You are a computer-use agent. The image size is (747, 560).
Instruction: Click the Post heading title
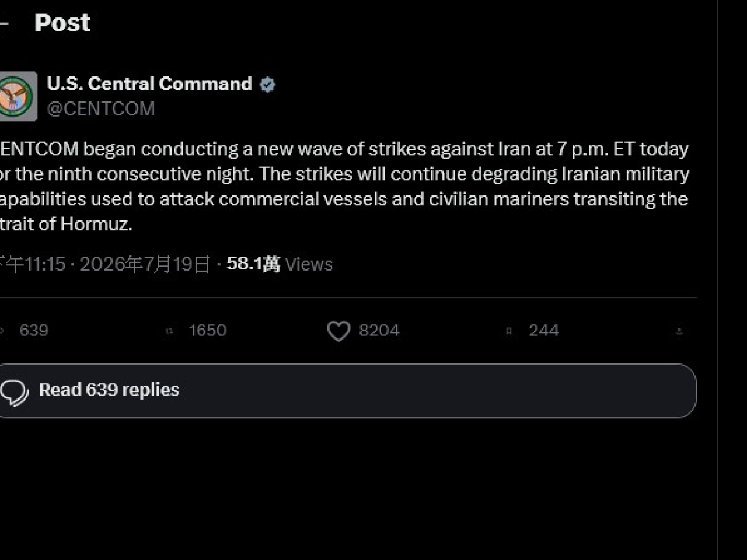pos(62,23)
